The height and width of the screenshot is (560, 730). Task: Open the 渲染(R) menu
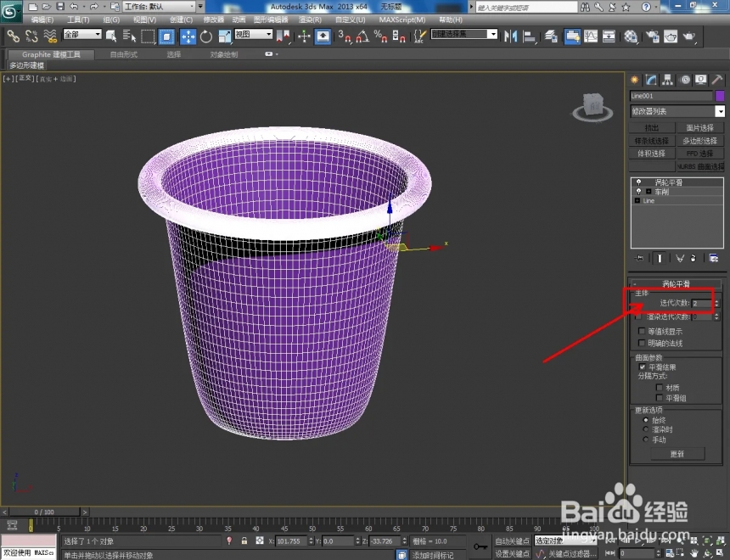310,20
